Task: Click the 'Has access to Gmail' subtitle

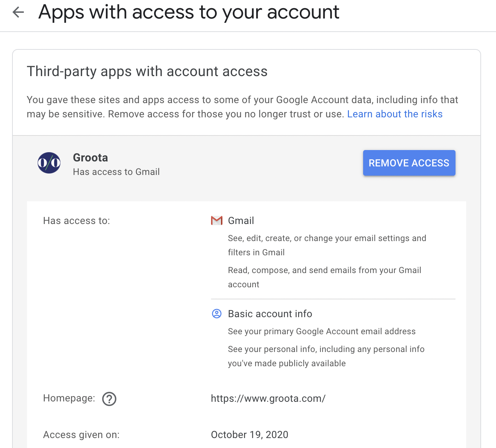Action: click(x=116, y=172)
